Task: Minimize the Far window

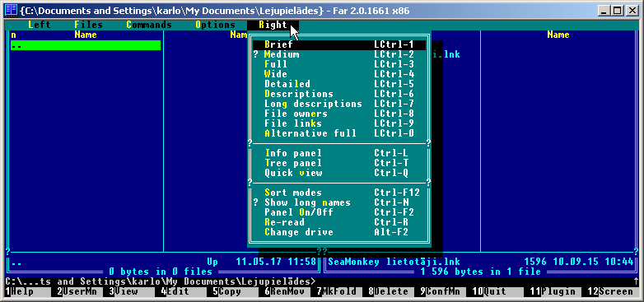Action: [x=604, y=11]
